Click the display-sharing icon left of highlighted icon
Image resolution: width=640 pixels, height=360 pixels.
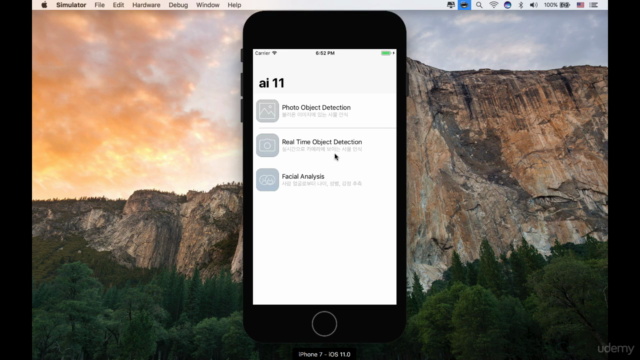point(451,5)
